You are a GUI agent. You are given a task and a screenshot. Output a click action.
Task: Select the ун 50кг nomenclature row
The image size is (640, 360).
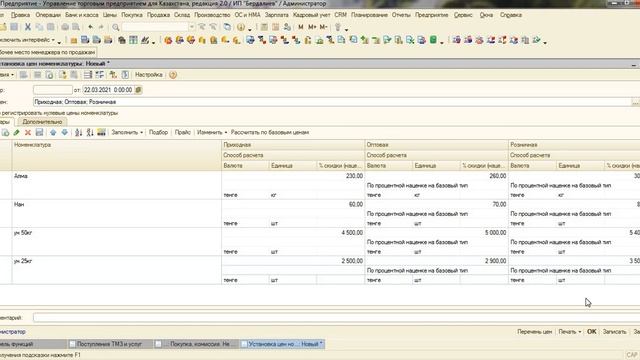[117, 242]
